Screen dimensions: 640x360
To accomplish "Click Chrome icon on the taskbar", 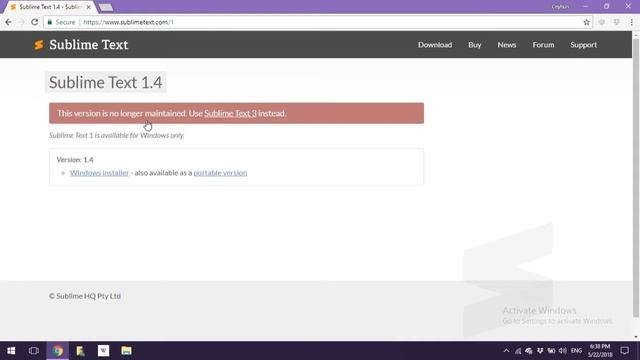I will [58, 351].
